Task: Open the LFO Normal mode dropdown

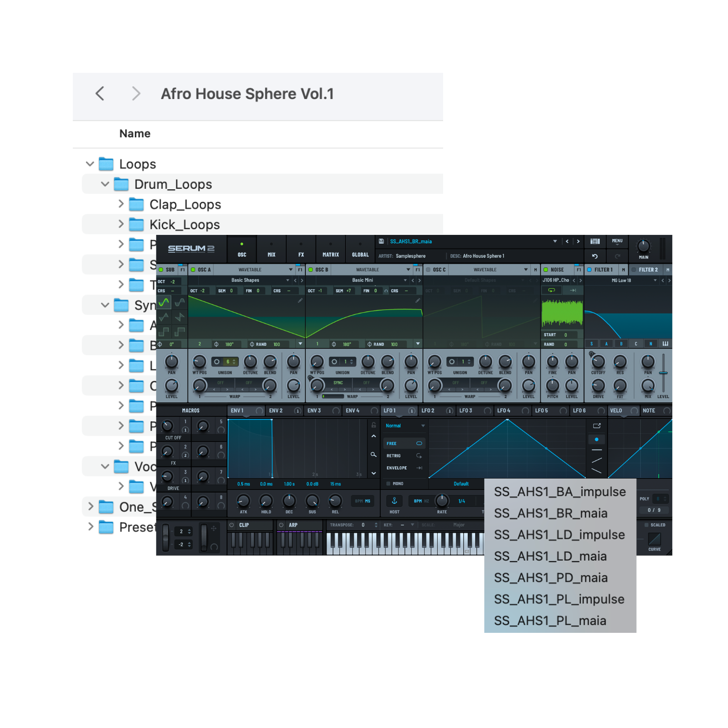Action: tap(405, 426)
